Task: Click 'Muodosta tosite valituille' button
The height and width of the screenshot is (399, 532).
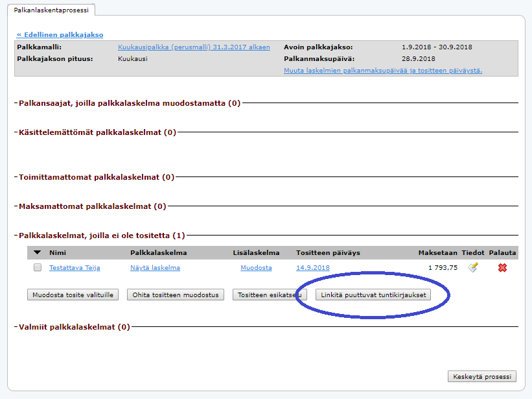Action: pos(73,295)
